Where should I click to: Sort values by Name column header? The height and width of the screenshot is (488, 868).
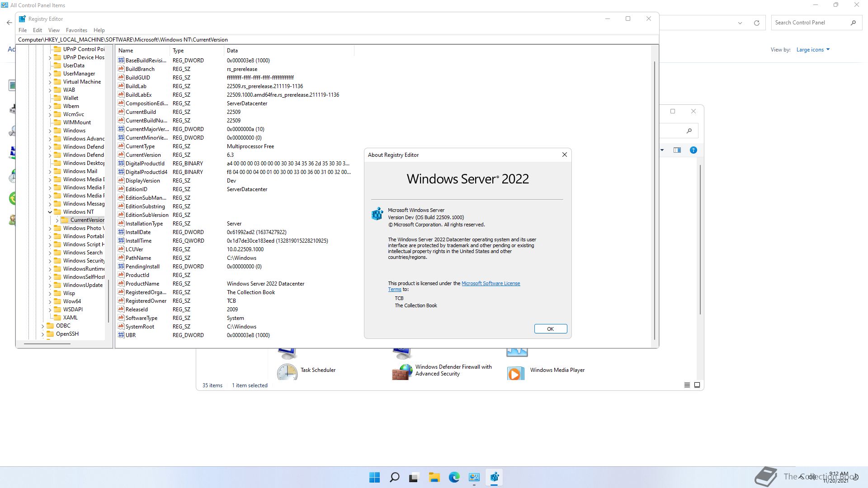click(142, 51)
